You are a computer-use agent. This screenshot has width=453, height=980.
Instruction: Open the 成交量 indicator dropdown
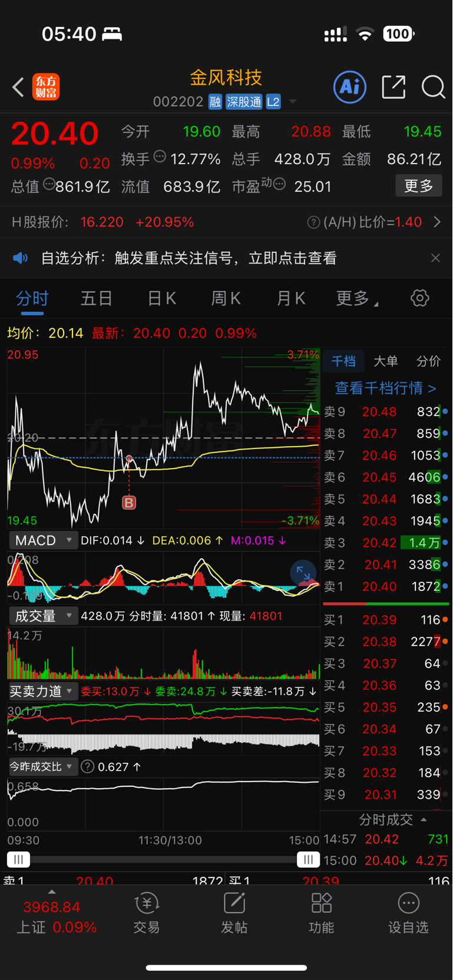(43, 616)
